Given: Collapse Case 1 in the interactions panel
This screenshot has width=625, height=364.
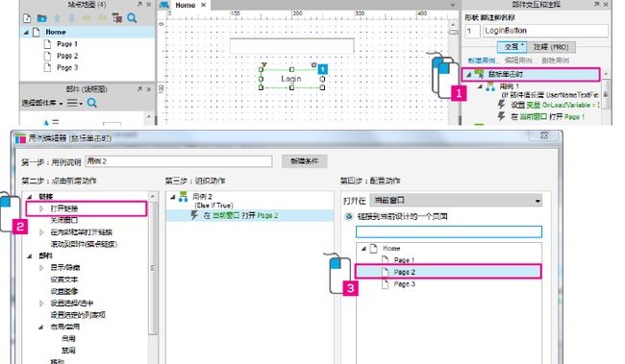Looking at the screenshot, I should tap(480, 86).
